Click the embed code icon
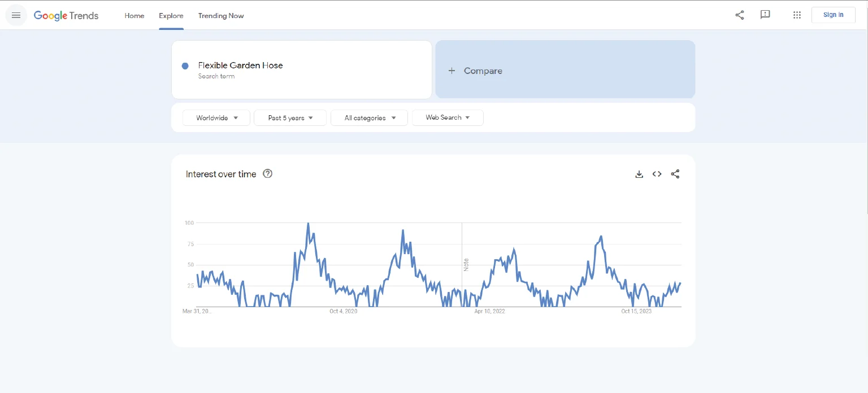 coord(657,174)
